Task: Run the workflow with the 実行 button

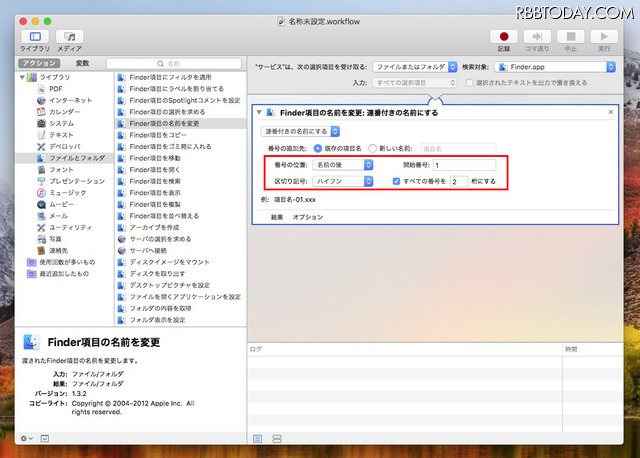Action: [604, 37]
